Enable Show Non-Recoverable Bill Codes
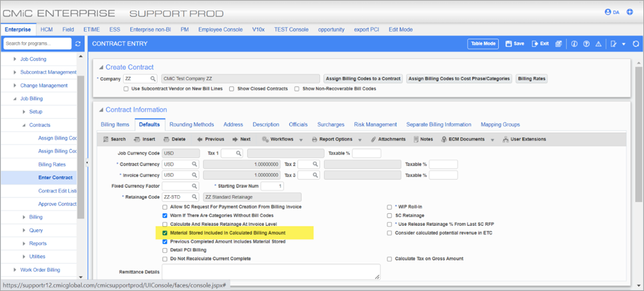The width and height of the screenshot is (644, 291). click(x=297, y=88)
